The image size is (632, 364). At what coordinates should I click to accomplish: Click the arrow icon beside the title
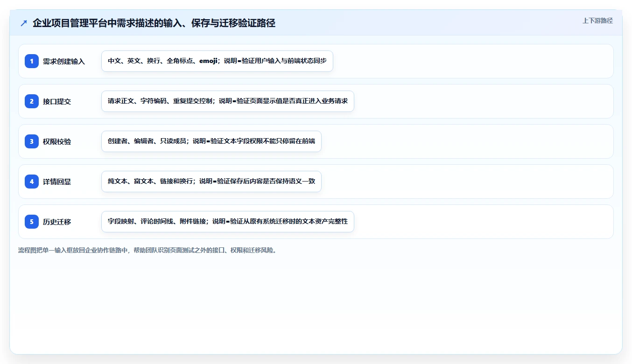coord(24,23)
